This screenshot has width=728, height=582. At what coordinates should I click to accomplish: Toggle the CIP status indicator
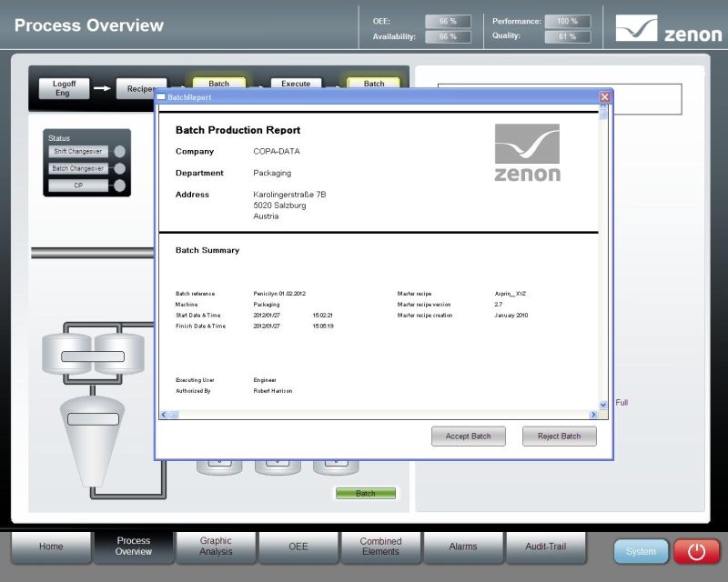pyautogui.click(x=119, y=186)
